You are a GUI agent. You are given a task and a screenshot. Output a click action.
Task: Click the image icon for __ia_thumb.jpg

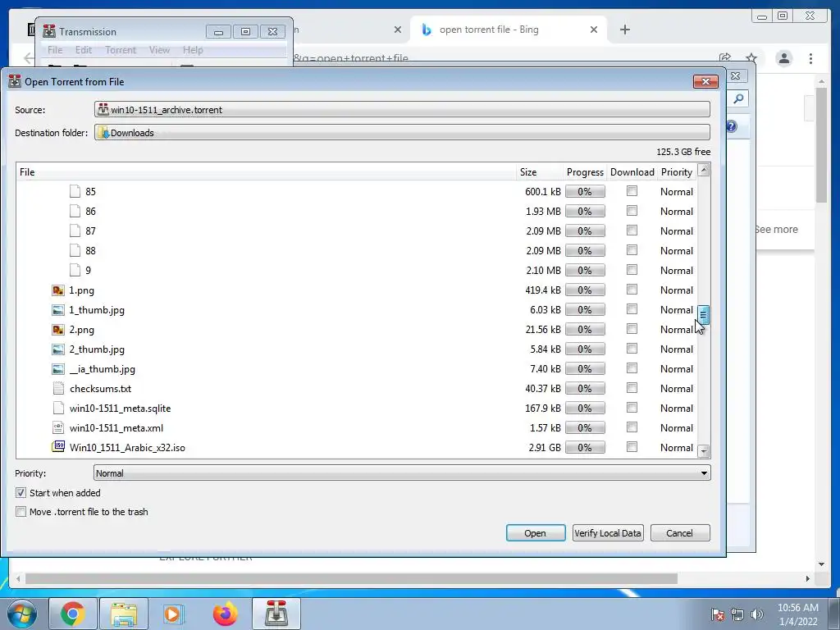58,368
